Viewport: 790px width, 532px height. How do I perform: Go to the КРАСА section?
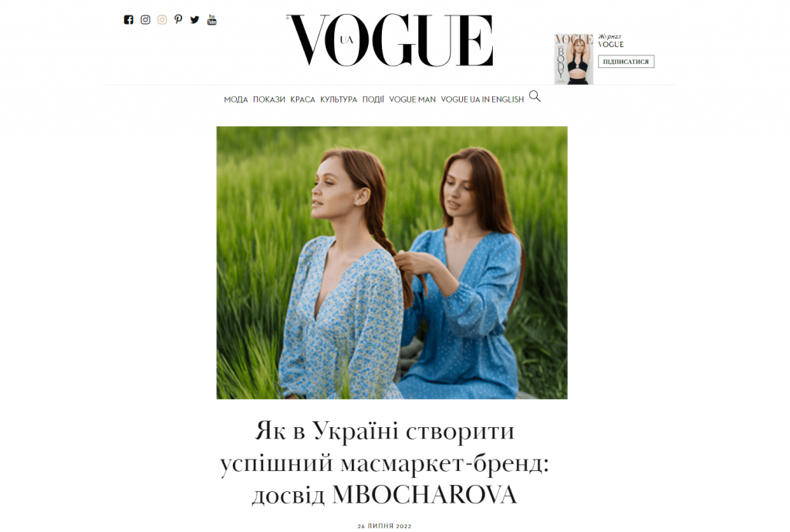pyautogui.click(x=302, y=99)
